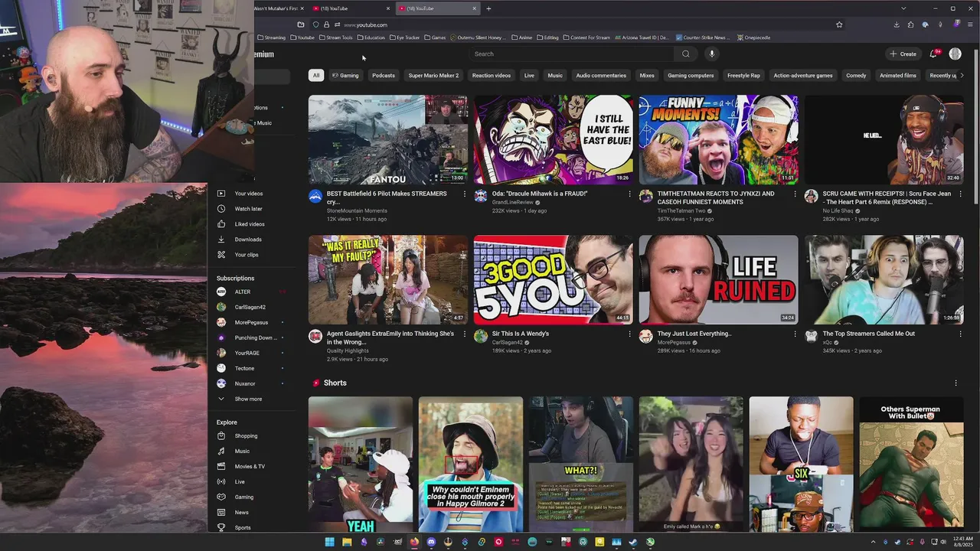Viewport: 980px width, 551px height.
Task: Open new browser tab with plus
Action: (x=488, y=8)
